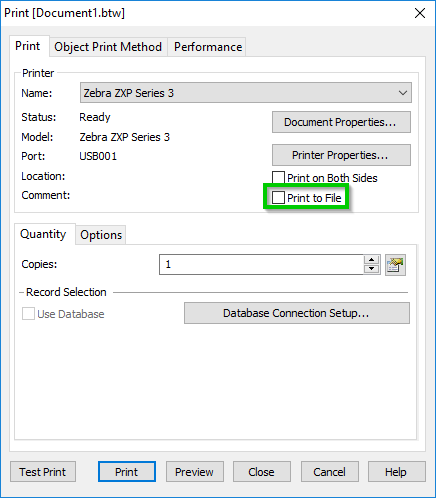
Task: Select the Options tab
Action: (x=101, y=235)
